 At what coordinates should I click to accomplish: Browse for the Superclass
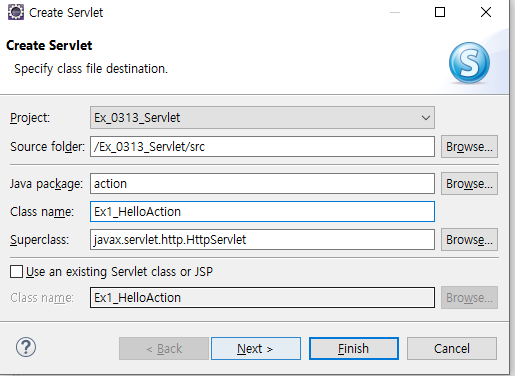pyautogui.click(x=469, y=240)
